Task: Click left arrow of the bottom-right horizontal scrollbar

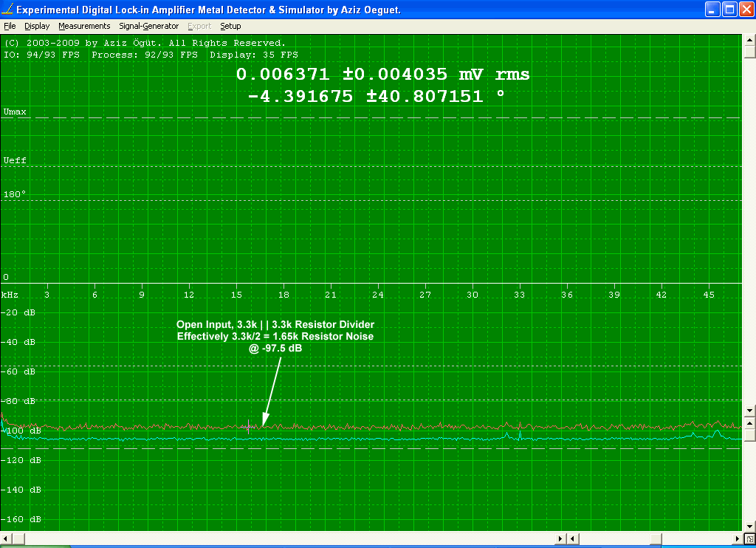Action: tap(572, 538)
